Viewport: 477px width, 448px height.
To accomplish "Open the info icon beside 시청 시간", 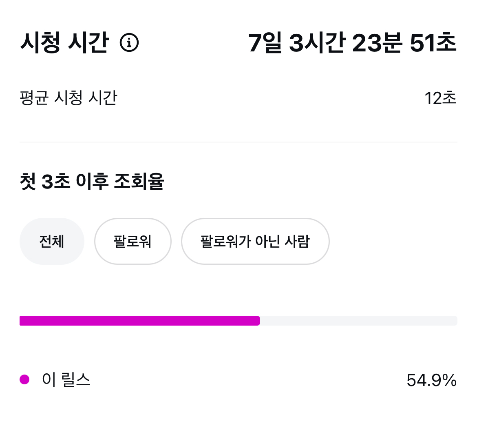I will click(x=129, y=42).
